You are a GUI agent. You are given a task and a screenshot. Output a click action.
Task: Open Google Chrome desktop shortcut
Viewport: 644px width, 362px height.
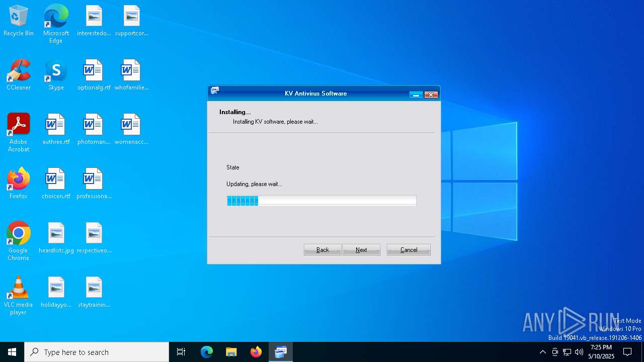[x=19, y=241]
